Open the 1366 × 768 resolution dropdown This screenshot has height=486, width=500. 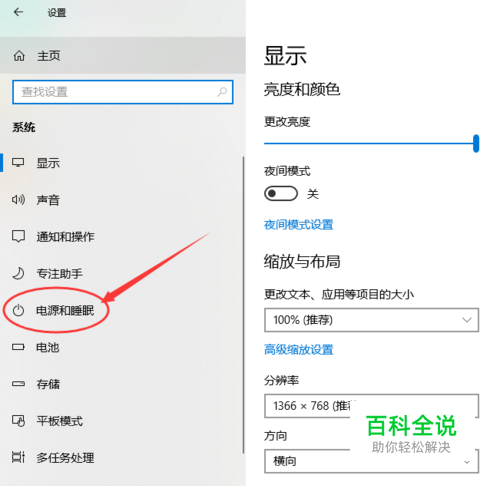(x=372, y=406)
